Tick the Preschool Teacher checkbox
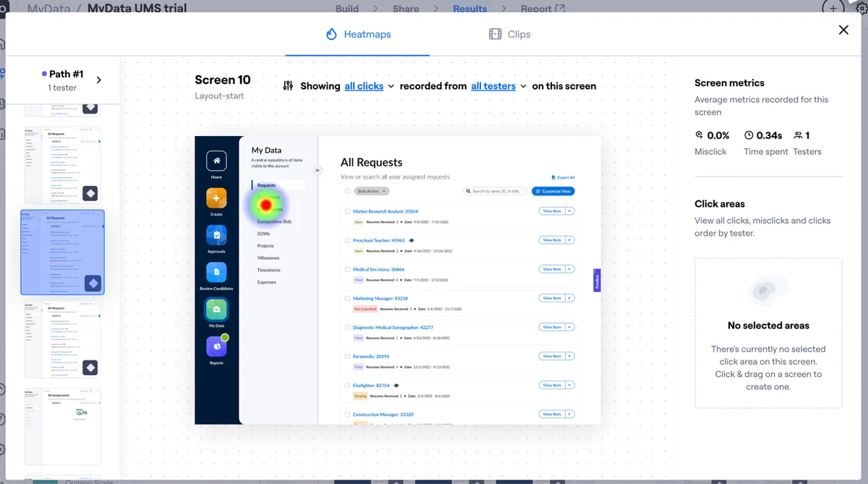Image resolution: width=868 pixels, height=484 pixels. click(x=347, y=240)
